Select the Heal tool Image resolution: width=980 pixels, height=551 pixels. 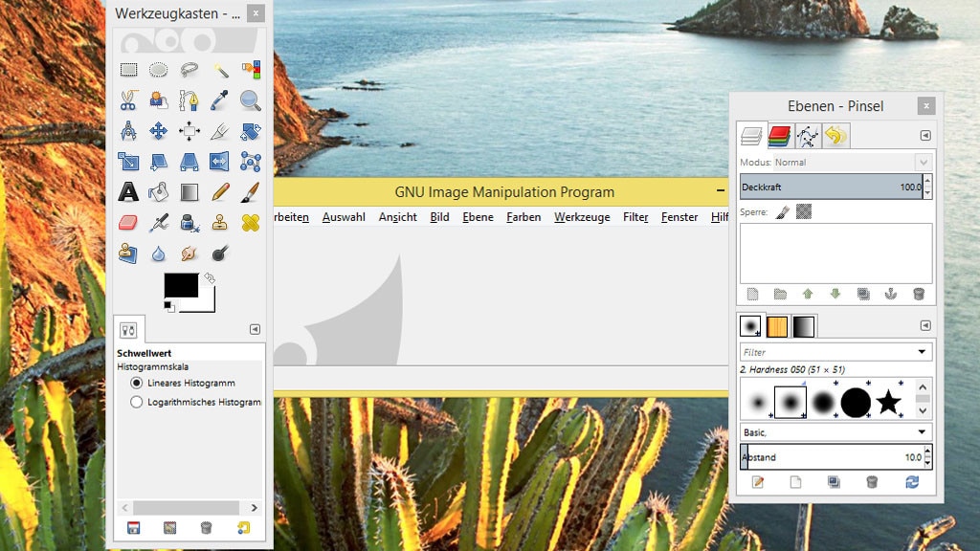250,222
